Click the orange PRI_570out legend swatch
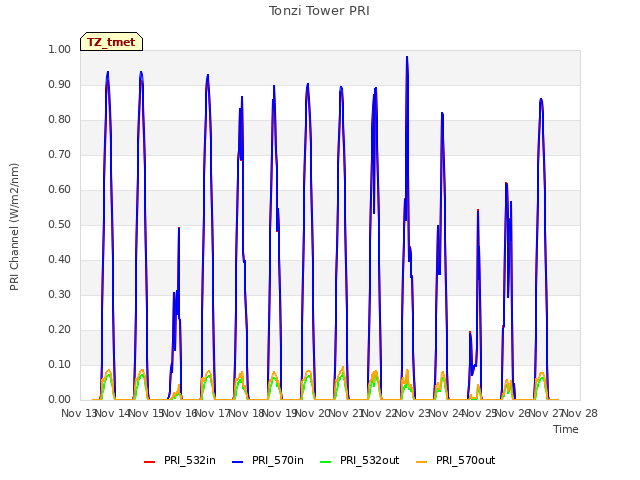 click(422, 462)
